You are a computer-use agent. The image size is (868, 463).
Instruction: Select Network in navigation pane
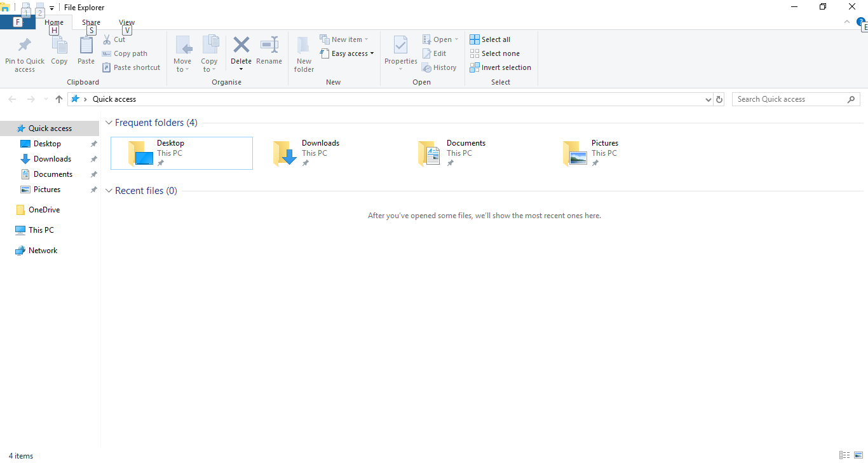point(43,251)
